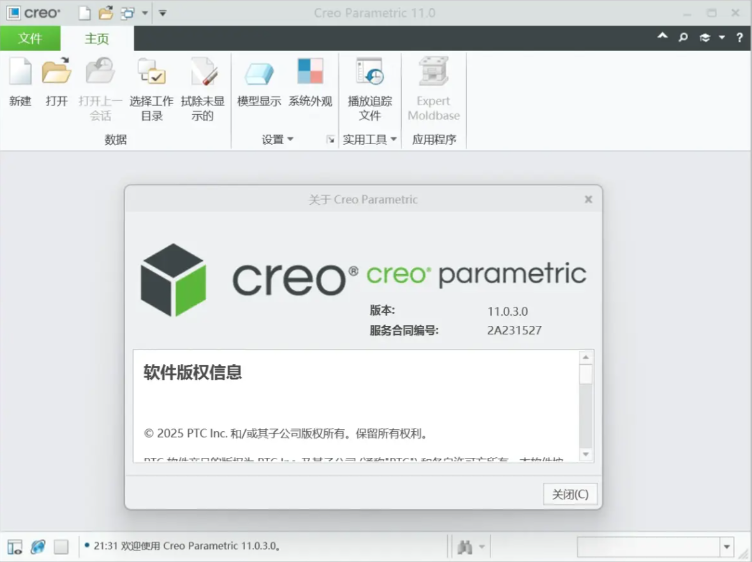Screen dimensions: 752x562
Task: Open the 文件 menu tab
Action: [30, 38]
